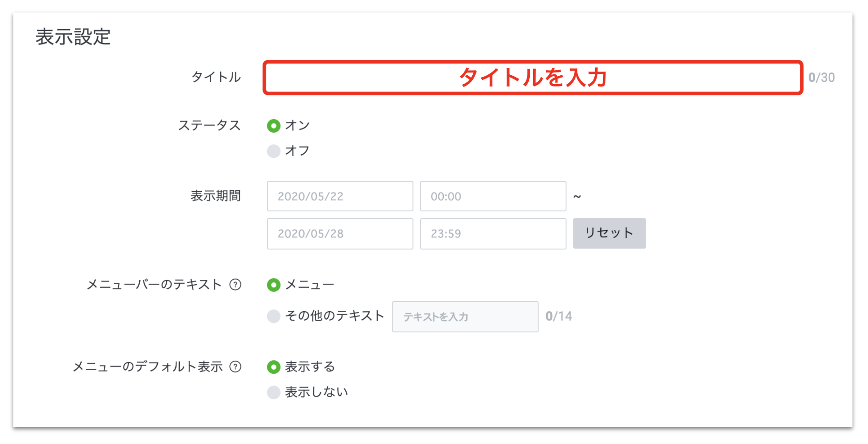Choose the メニュー radio option
The height and width of the screenshot is (444, 868).
(274, 285)
